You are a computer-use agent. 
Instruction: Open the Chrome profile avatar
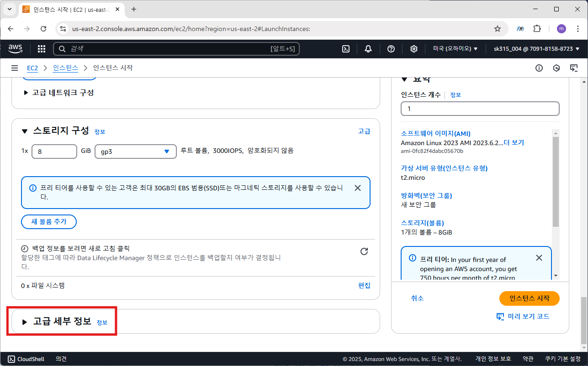pos(562,29)
